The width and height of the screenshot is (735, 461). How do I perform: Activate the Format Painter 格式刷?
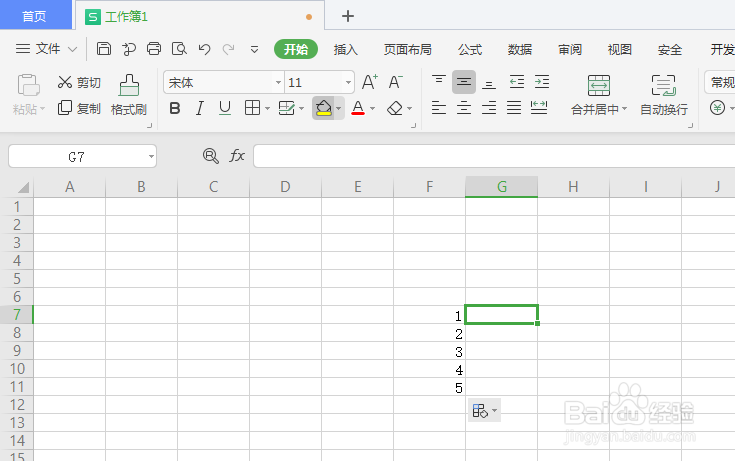coord(129,95)
